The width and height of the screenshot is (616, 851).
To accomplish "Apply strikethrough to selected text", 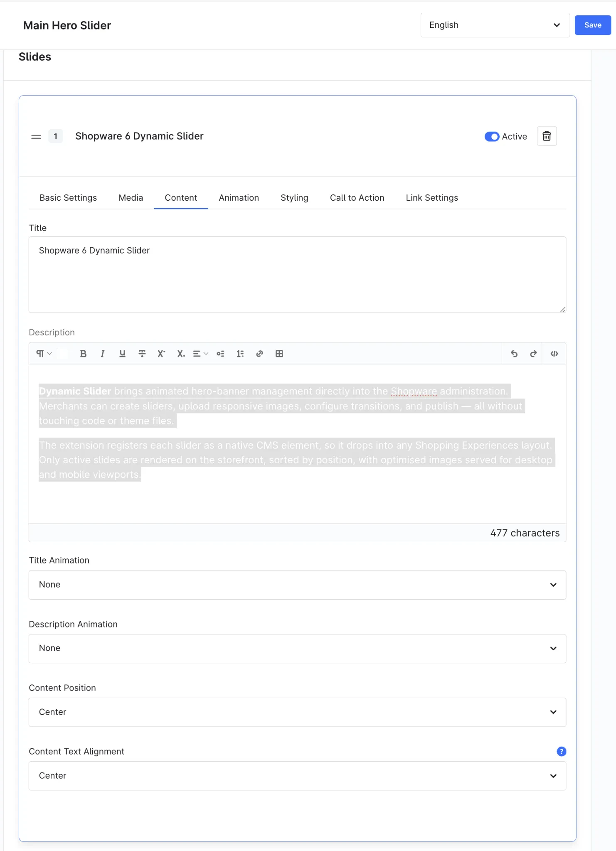I will (142, 354).
